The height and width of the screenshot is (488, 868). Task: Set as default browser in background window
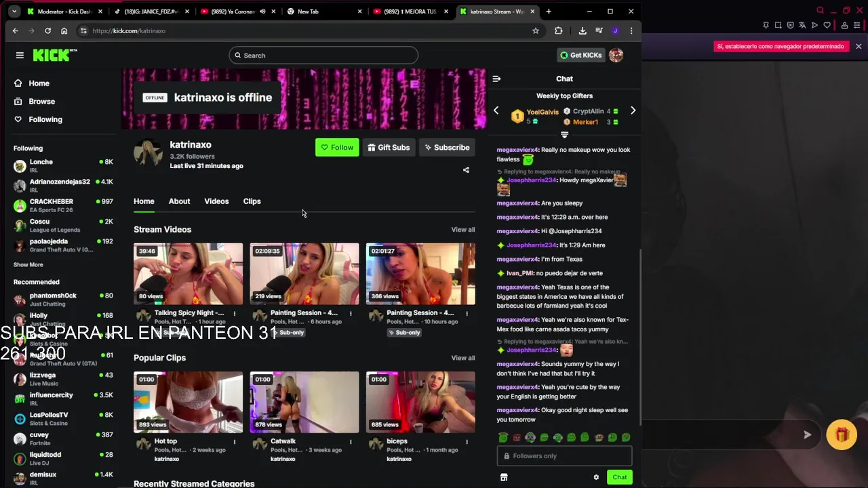(781, 46)
